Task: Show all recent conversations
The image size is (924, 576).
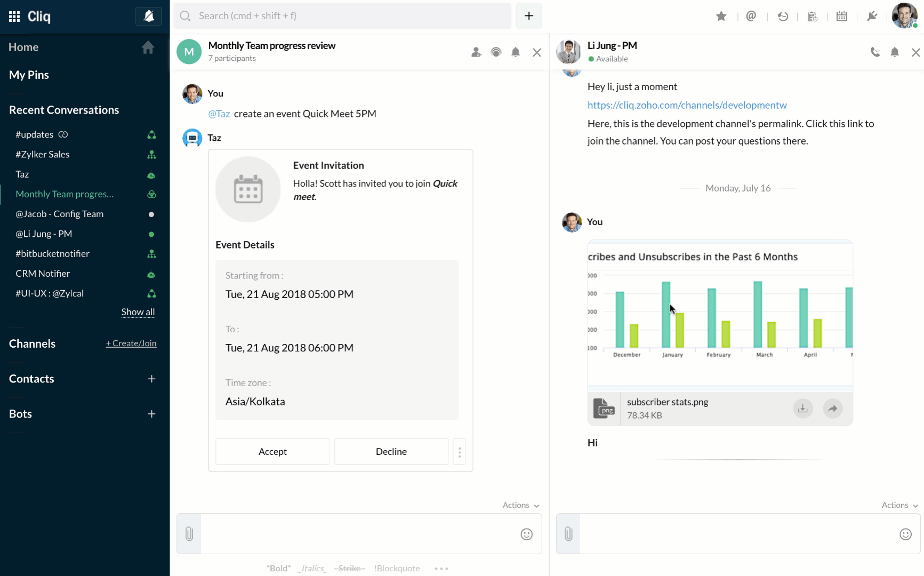Action: coord(138,312)
